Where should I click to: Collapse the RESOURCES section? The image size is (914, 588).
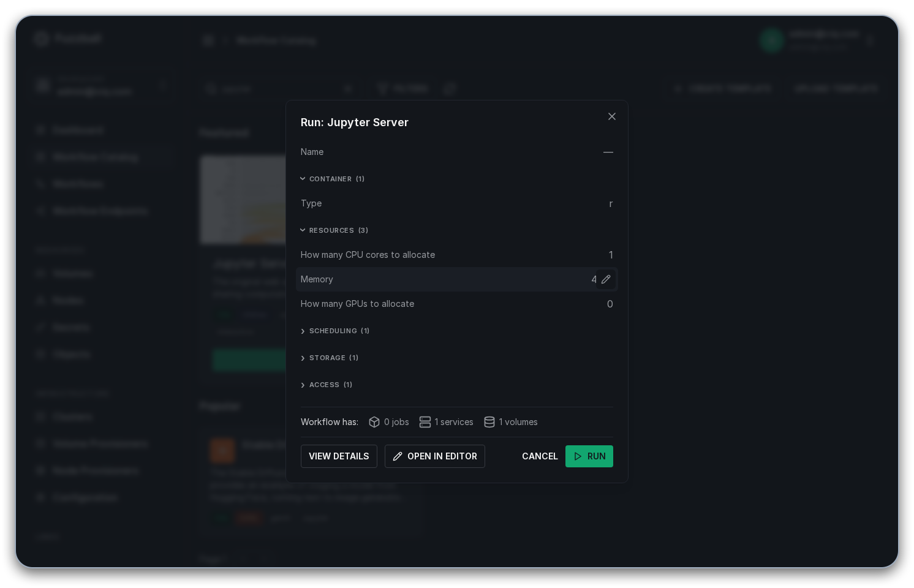pyautogui.click(x=334, y=230)
